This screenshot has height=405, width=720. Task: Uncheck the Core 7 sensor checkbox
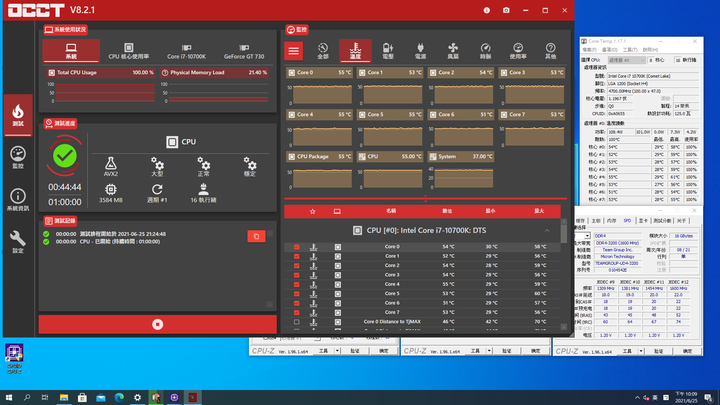(x=297, y=312)
